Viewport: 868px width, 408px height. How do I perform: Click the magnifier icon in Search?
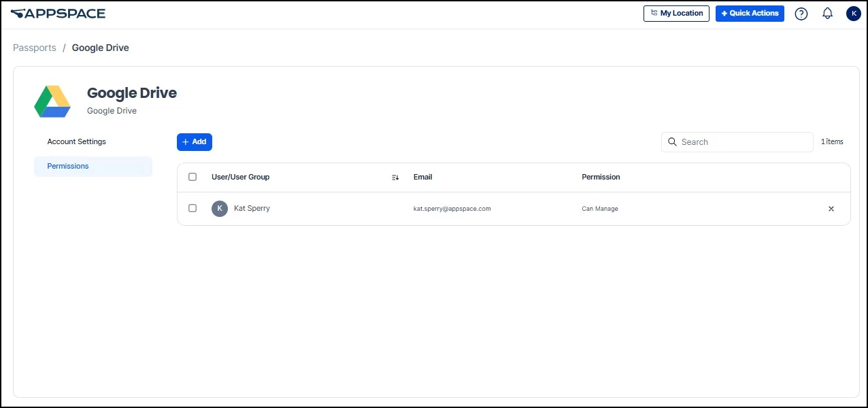pyautogui.click(x=672, y=142)
